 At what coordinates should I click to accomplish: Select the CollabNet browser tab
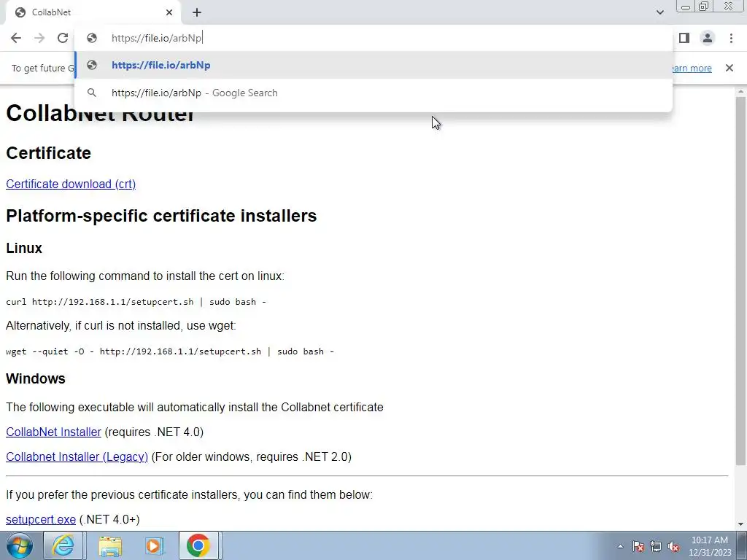(93, 12)
